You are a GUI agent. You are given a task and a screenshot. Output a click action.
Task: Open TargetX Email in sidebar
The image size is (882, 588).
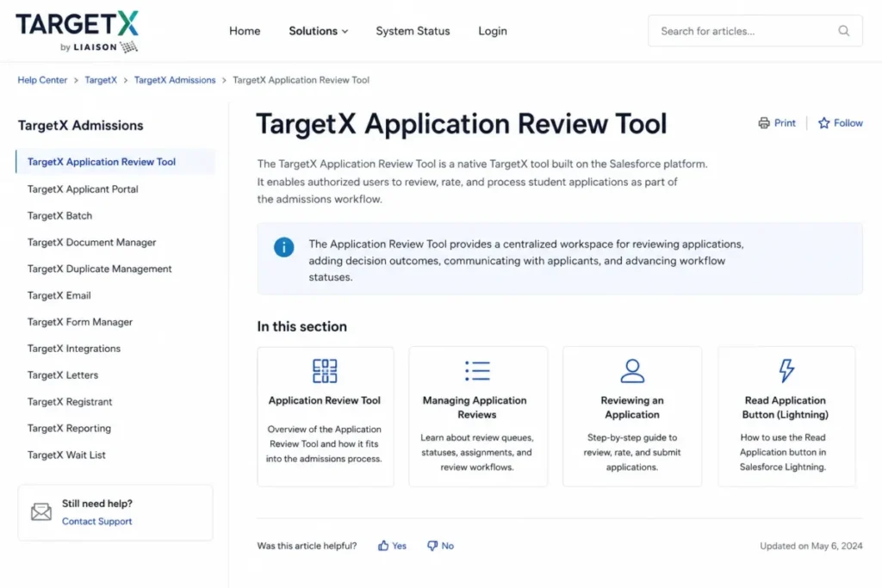59,295
